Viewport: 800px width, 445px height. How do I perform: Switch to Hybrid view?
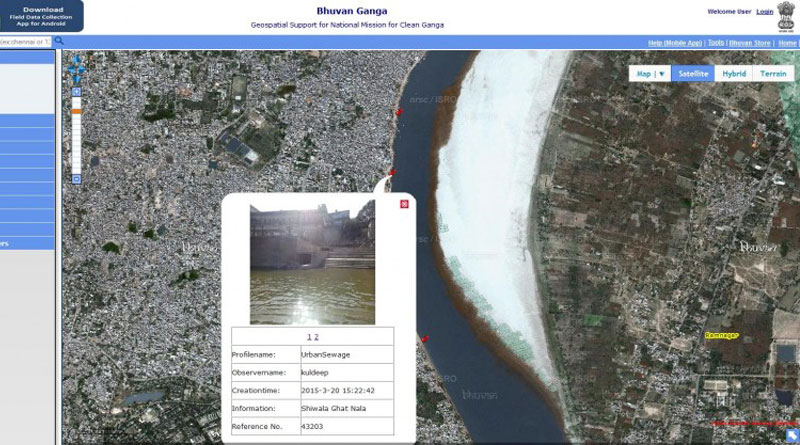pyautogui.click(x=734, y=74)
